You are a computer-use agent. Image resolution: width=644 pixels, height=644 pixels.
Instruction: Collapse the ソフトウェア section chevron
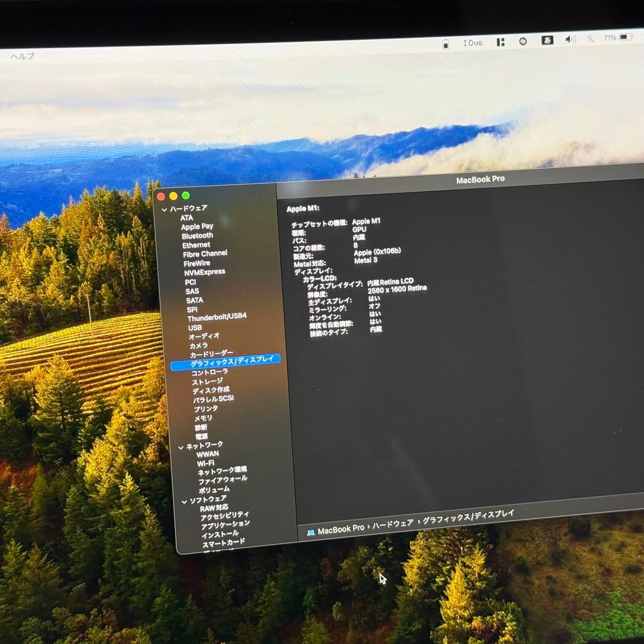184,501
